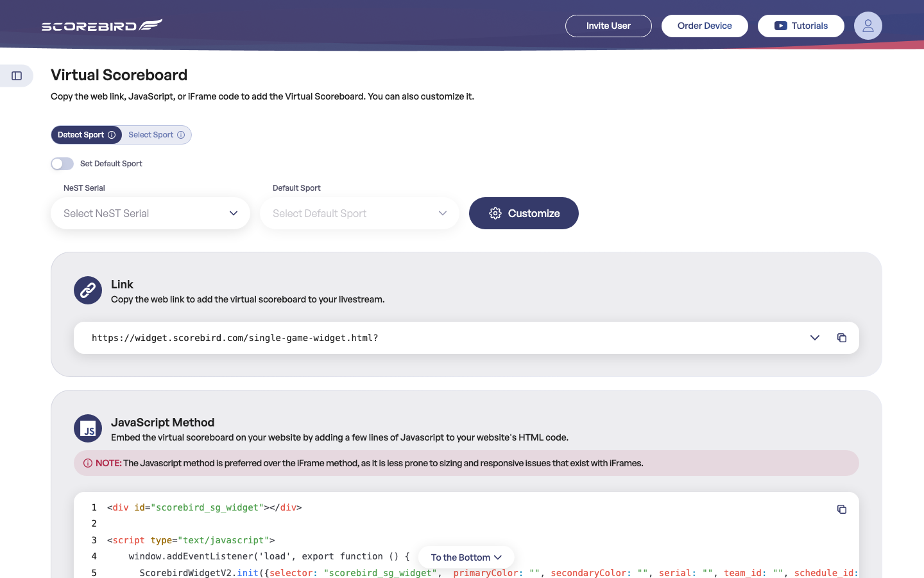
Task: Click the NOTE warning info icon
Action: point(88,463)
